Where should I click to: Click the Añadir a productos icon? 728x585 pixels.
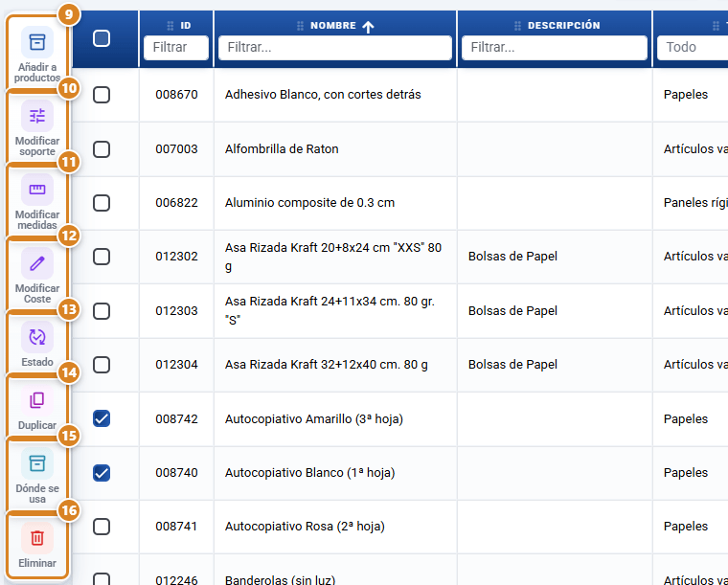[37, 42]
